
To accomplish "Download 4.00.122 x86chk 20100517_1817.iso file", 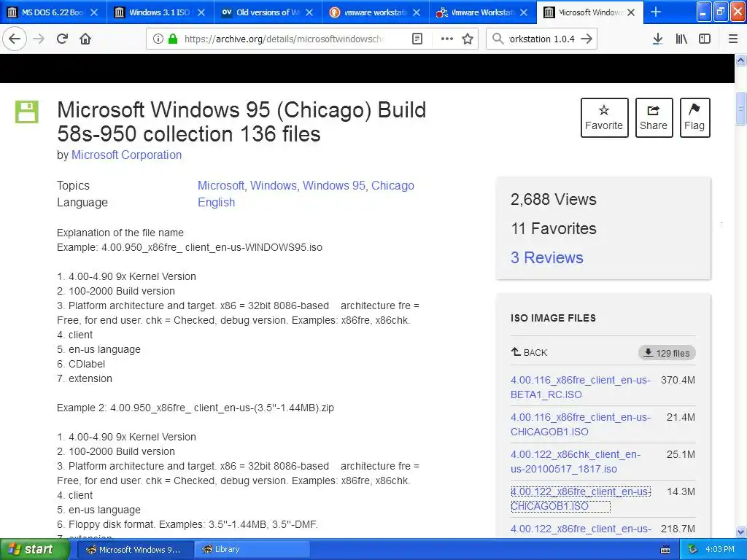I will click(576, 462).
